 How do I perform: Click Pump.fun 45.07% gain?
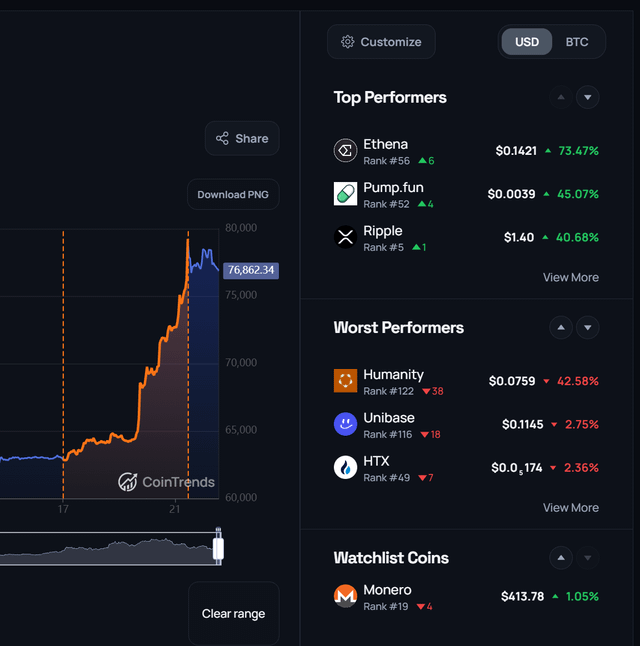(x=577, y=194)
